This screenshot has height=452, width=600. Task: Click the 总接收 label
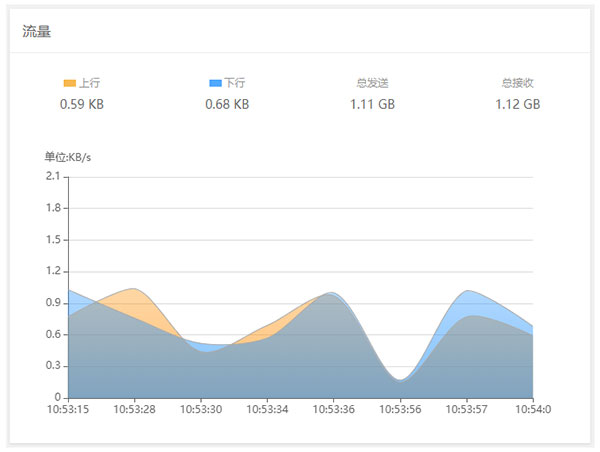click(x=518, y=83)
